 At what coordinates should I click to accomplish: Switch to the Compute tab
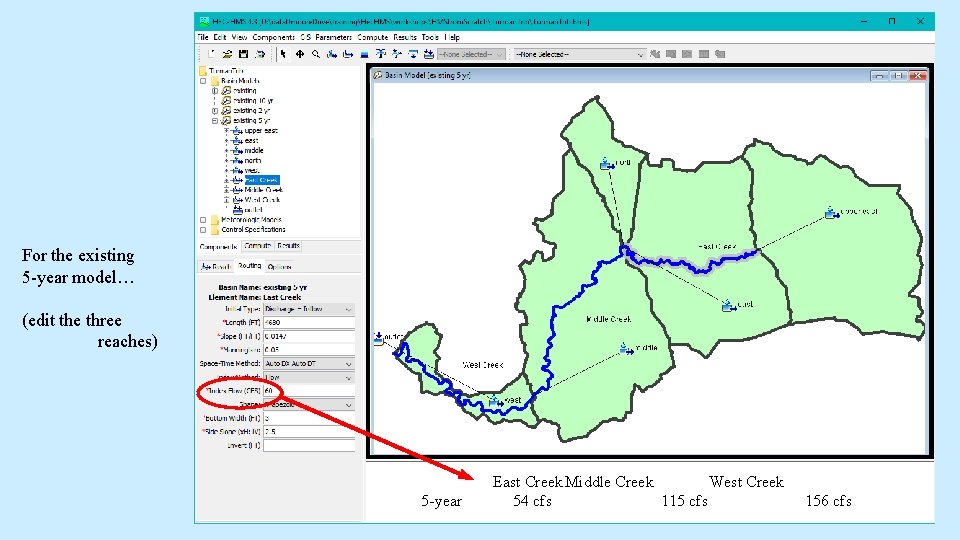[257, 246]
